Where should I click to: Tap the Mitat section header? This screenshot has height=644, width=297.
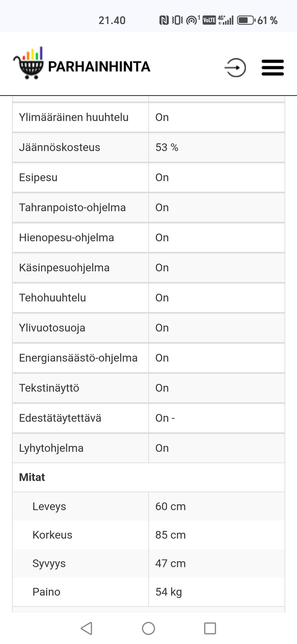click(x=32, y=477)
